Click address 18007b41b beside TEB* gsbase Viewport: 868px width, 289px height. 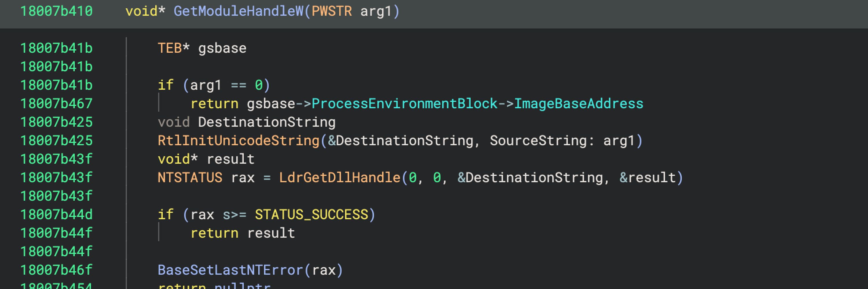click(56, 48)
